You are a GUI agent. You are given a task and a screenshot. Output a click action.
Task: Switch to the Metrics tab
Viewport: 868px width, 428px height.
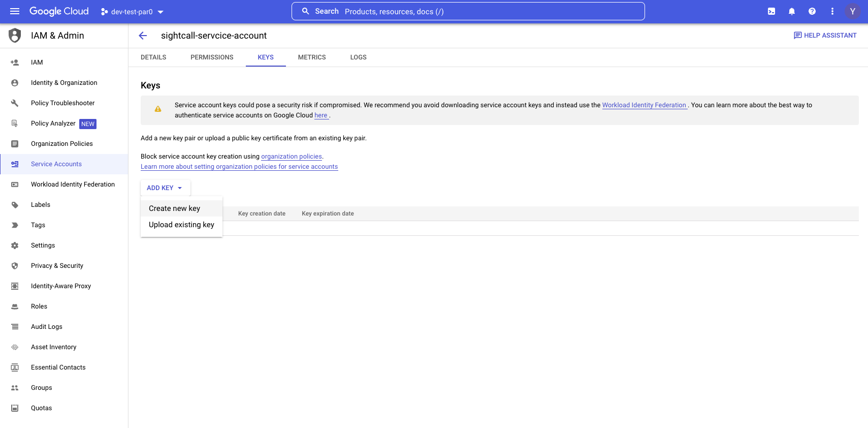[x=312, y=57]
